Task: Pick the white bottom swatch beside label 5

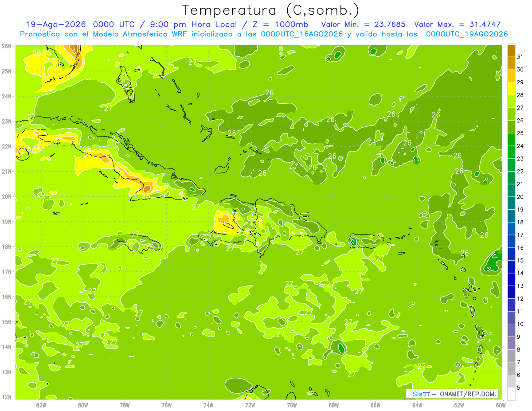Action: coord(512,394)
